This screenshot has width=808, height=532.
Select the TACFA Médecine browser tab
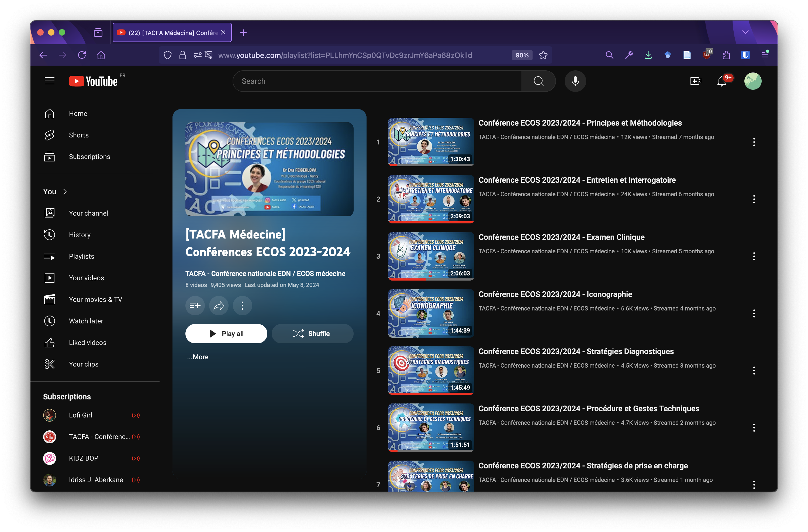tap(172, 33)
